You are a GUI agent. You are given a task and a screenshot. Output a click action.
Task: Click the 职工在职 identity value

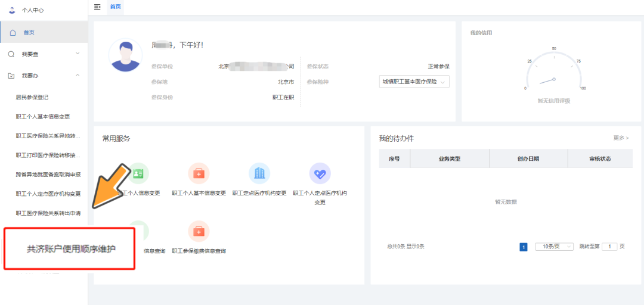(x=283, y=97)
